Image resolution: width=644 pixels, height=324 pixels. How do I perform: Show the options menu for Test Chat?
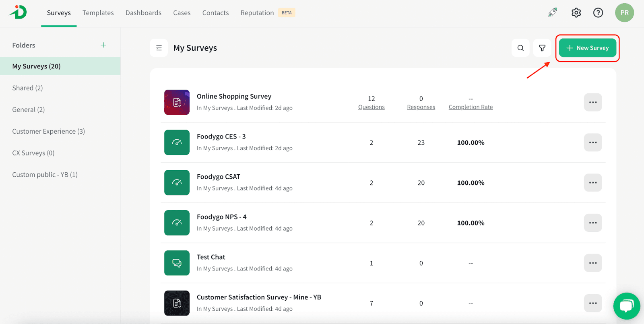coord(592,263)
